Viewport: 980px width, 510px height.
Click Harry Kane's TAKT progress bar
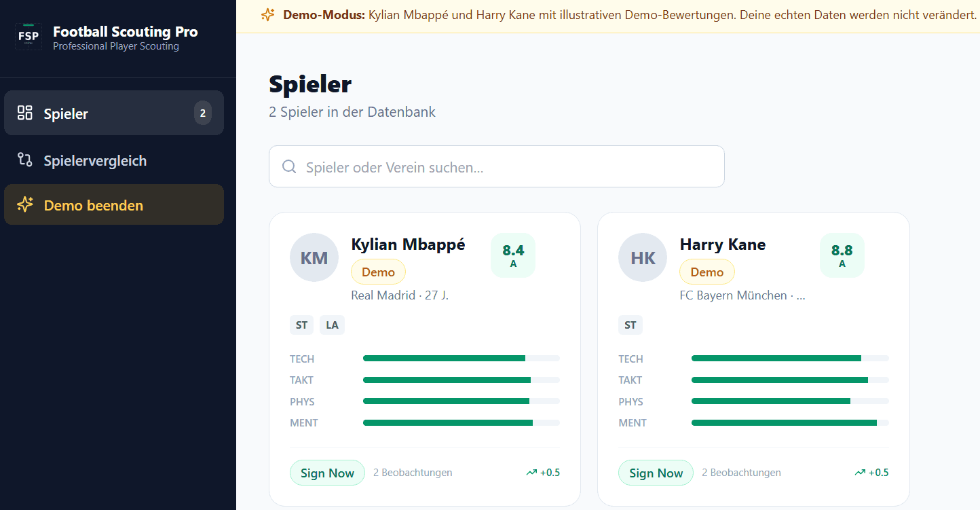click(x=790, y=380)
